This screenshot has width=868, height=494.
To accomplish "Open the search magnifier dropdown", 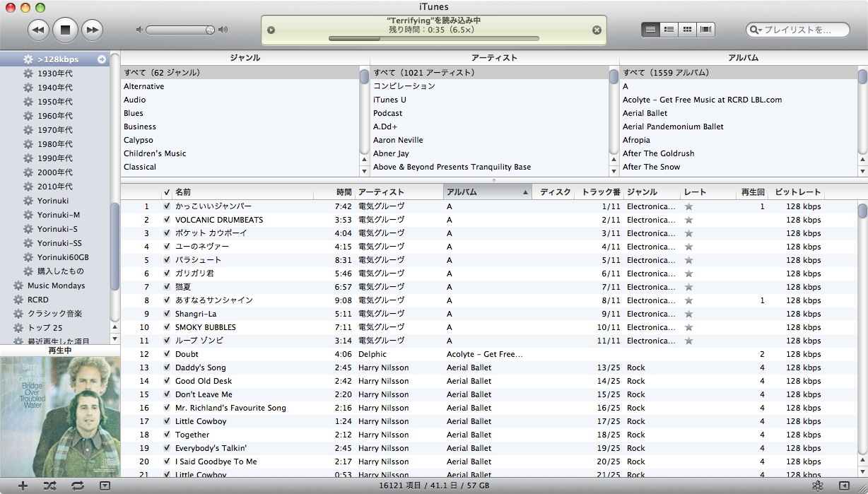I will point(756,30).
